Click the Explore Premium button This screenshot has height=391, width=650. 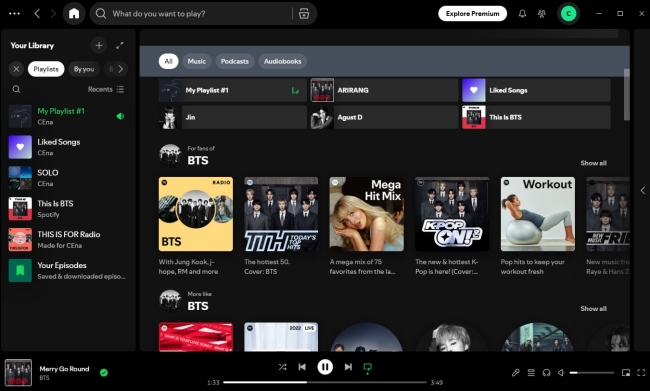pyautogui.click(x=473, y=14)
